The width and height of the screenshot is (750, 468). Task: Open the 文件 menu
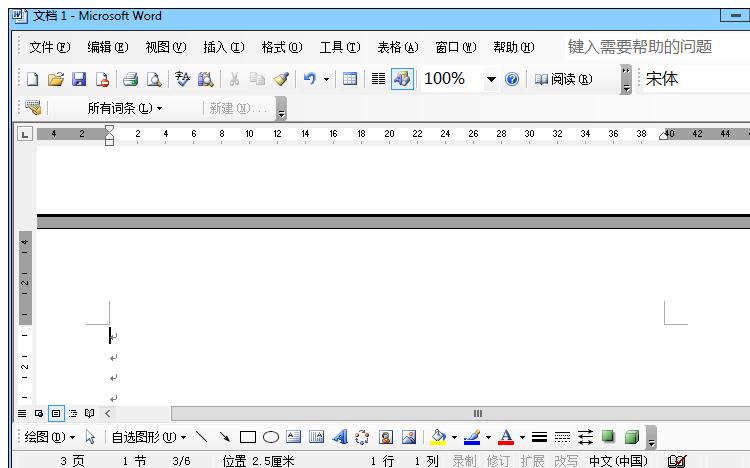pyautogui.click(x=50, y=47)
